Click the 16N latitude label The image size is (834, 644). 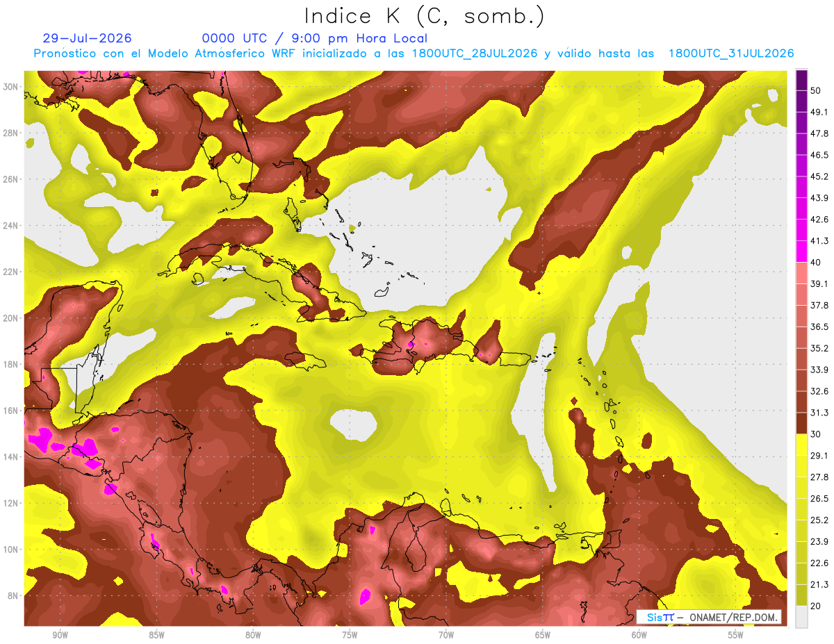pos(12,411)
